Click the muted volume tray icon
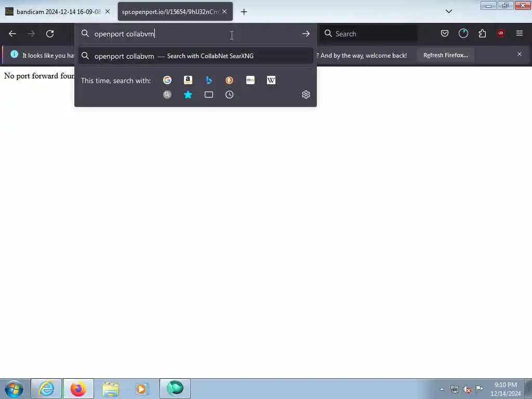This screenshot has height=399, width=532. tap(467, 390)
